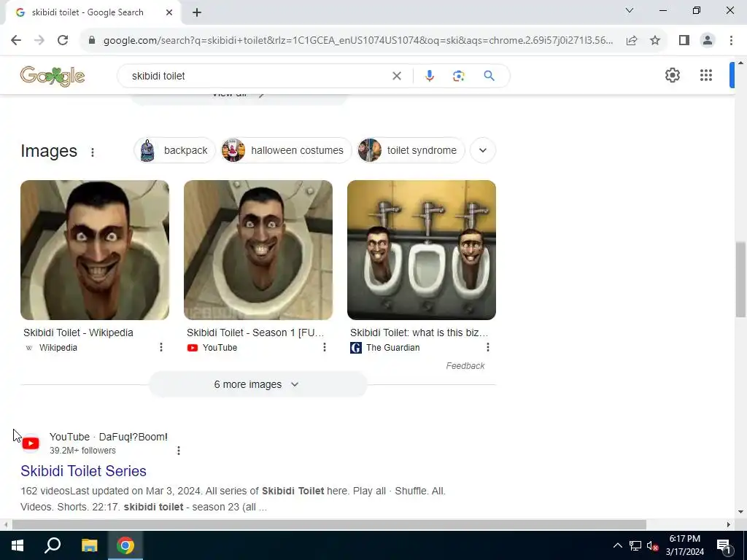Open the Chrome side panel
The height and width of the screenshot is (560, 747).
click(684, 40)
